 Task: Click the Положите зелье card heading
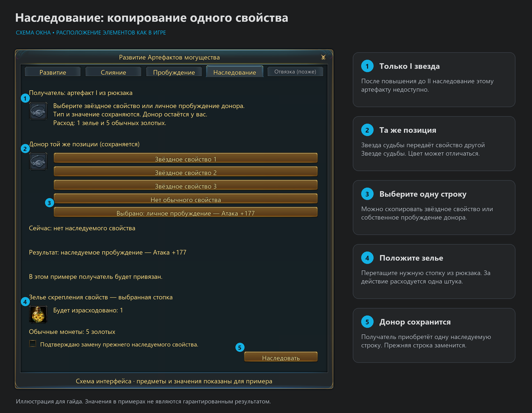pyautogui.click(x=411, y=258)
